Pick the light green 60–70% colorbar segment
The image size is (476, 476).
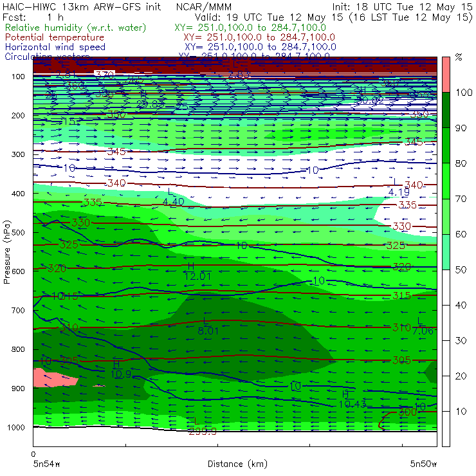tap(446, 216)
